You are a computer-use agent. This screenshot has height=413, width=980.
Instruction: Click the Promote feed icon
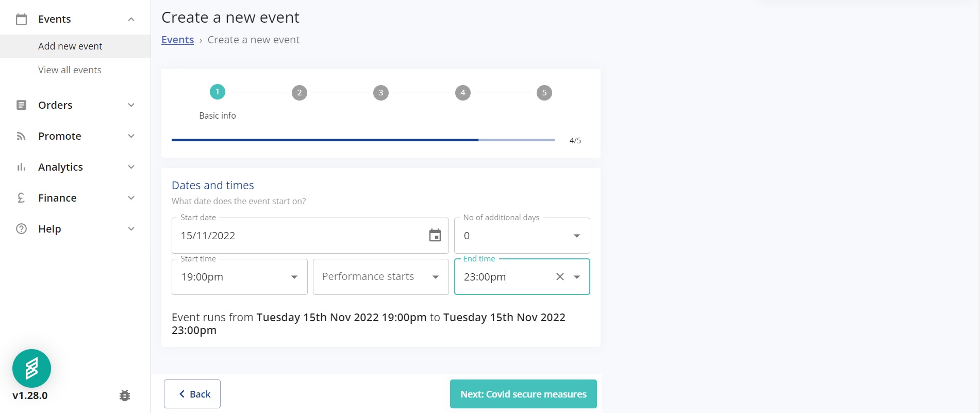pyautogui.click(x=21, y=136)
